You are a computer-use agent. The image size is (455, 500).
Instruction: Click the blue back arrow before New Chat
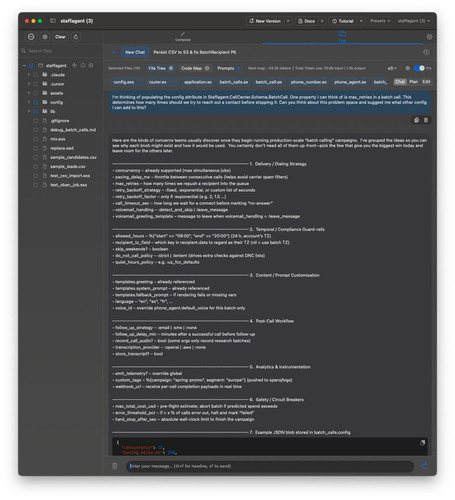[114, 52]
